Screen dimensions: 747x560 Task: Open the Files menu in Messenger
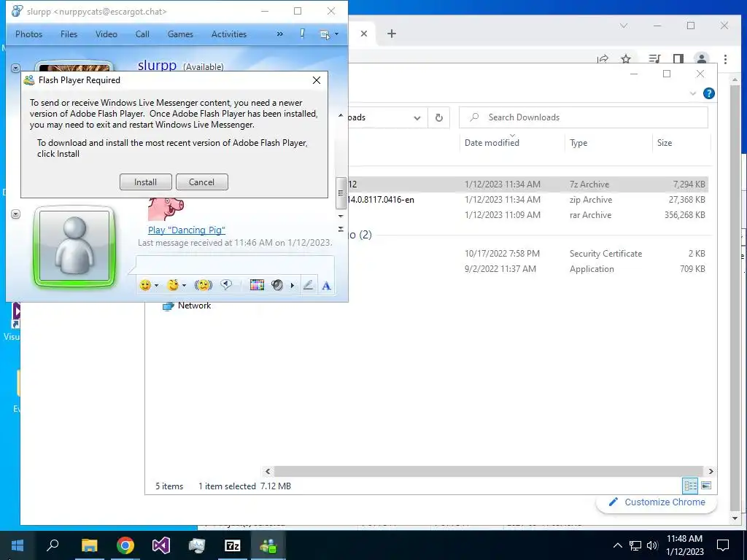69,34
